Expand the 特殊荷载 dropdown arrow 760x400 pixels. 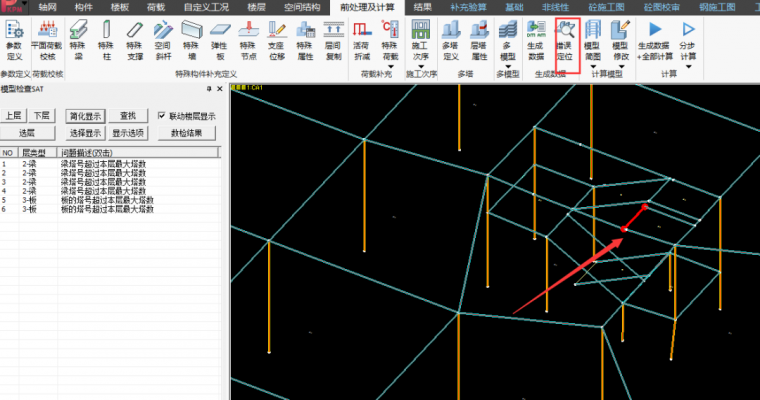point(391,66)
